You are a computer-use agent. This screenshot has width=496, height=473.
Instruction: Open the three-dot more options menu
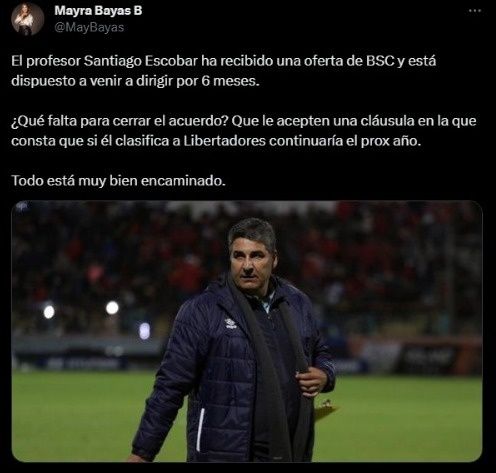[475, 11]
